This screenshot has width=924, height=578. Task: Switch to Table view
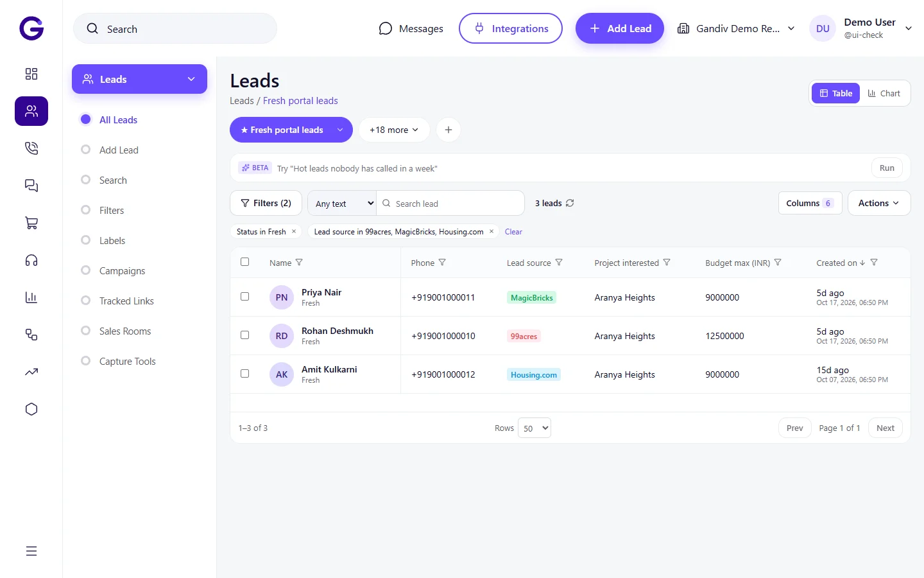pyautogui.click(x=835, y=93)
